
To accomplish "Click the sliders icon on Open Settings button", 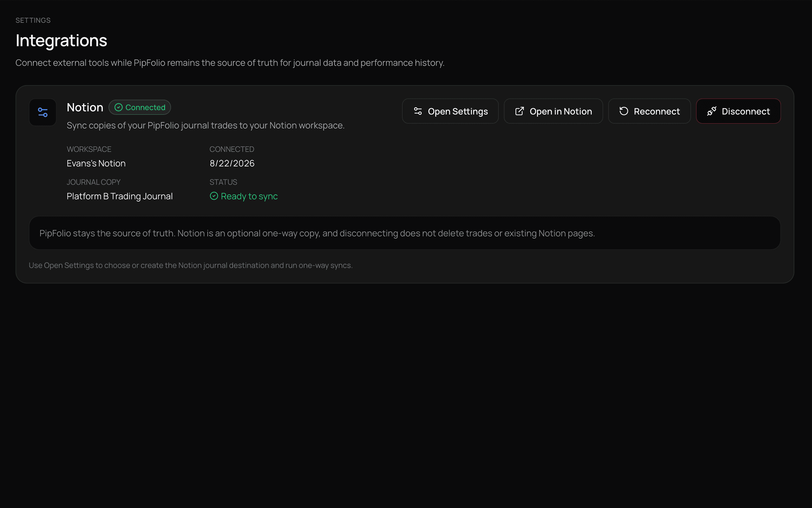I will [418, 111].
